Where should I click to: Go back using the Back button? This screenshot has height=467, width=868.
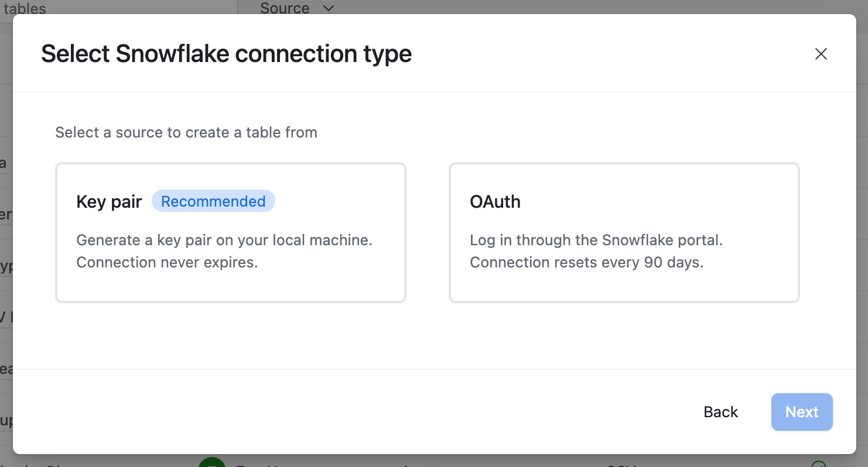pyautogui.click(x=721, y=412)
